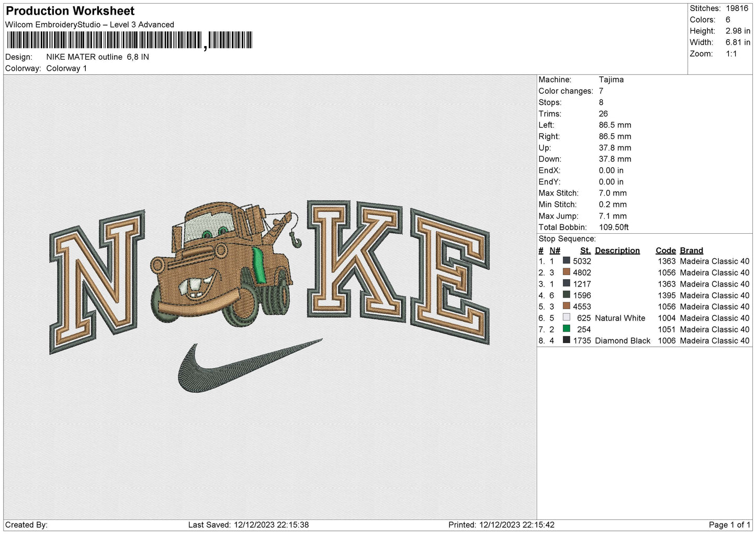This screenshot has height=534, width=756.
Task: Click the Nike swoosh in the design preview
Action: coord(250,366)
